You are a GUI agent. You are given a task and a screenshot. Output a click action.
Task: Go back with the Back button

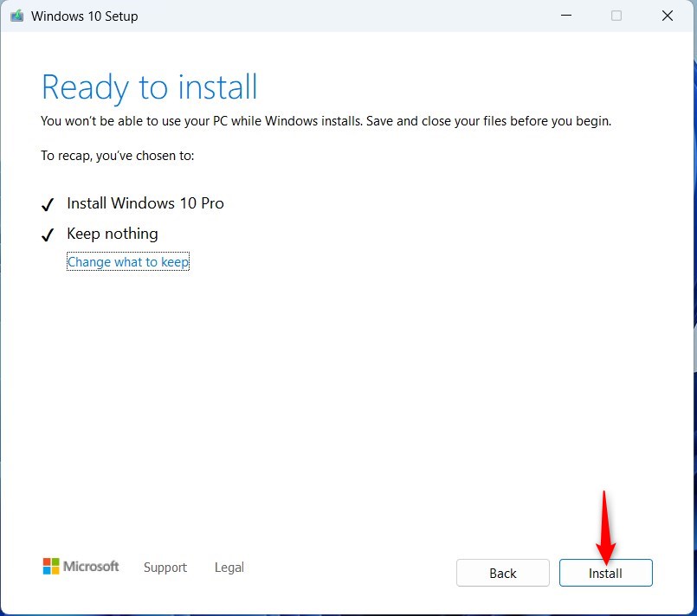pos(503,573)
